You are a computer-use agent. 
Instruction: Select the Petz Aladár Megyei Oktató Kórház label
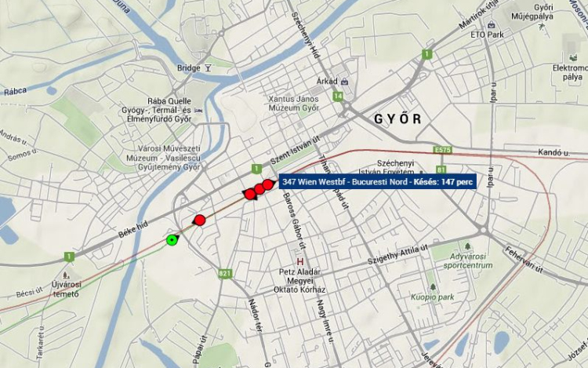299,281
